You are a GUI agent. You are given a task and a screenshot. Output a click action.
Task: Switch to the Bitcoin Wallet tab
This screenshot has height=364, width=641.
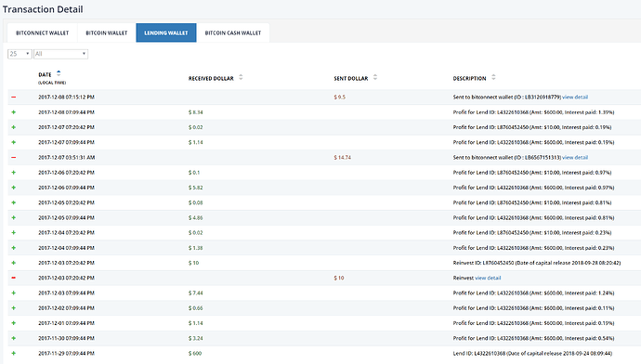coord(107,32)
